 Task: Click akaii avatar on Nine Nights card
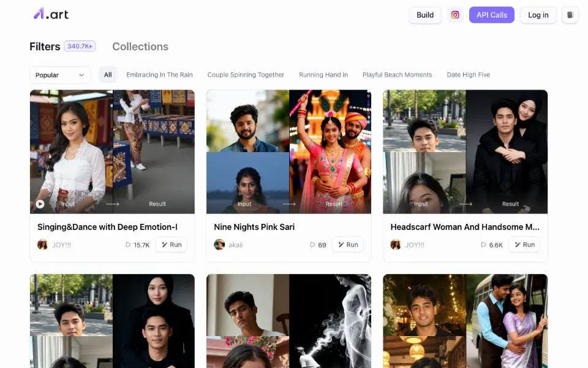[219, 245]
